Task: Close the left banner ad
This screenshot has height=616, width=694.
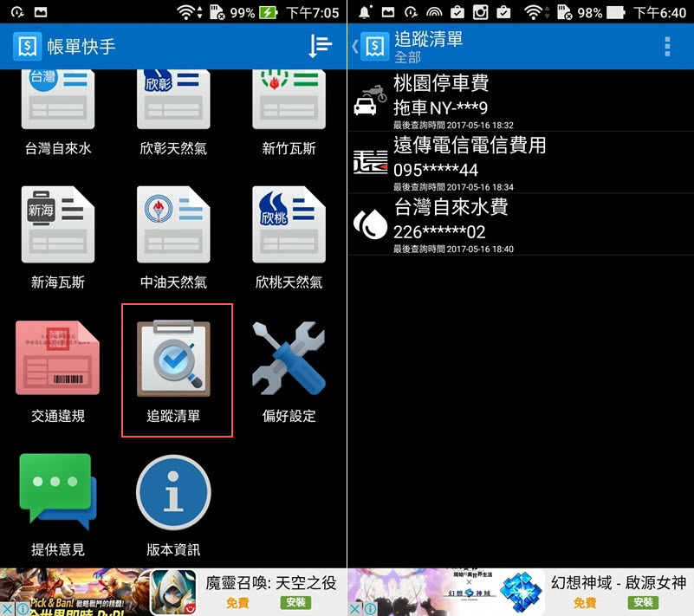Action: (8, 609)
